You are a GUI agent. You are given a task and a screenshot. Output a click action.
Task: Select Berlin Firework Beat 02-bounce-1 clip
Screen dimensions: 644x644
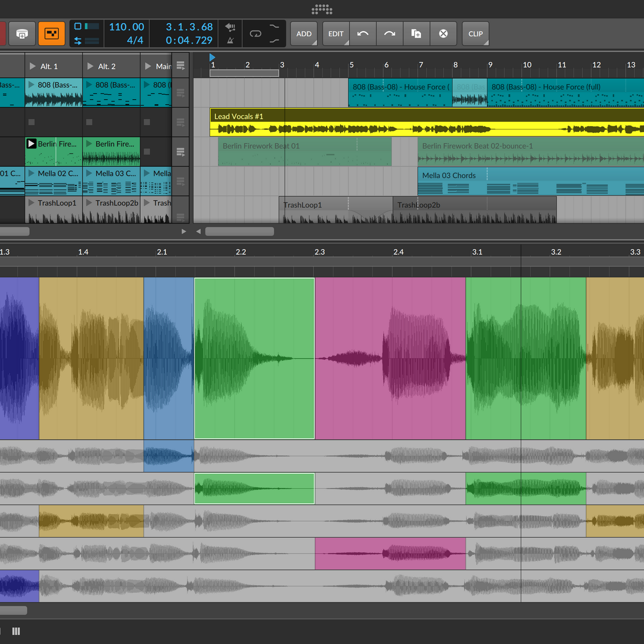pos(531,151)
